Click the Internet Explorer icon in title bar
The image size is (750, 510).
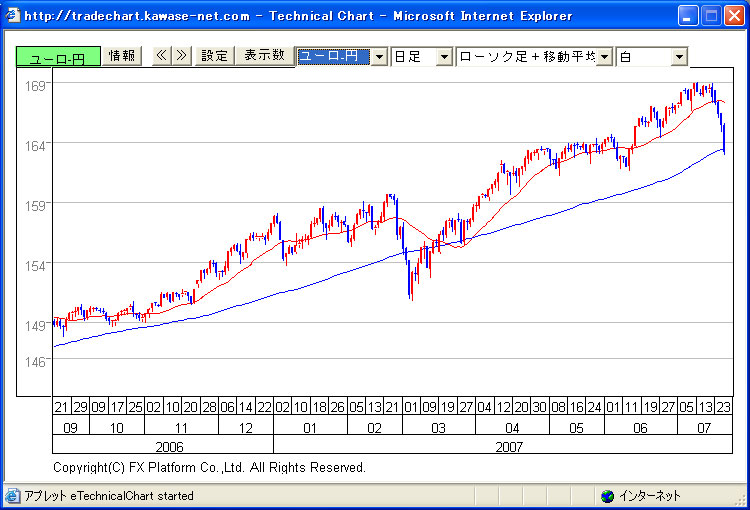tap(12, 15)
